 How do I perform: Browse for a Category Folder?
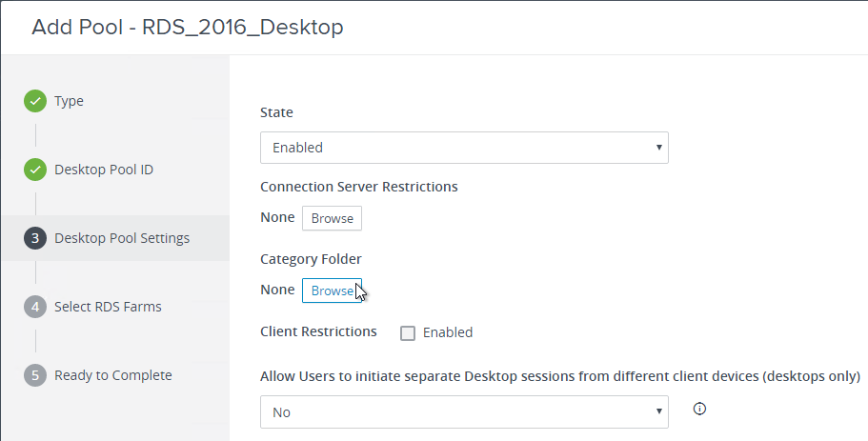[x=332, y=291]
